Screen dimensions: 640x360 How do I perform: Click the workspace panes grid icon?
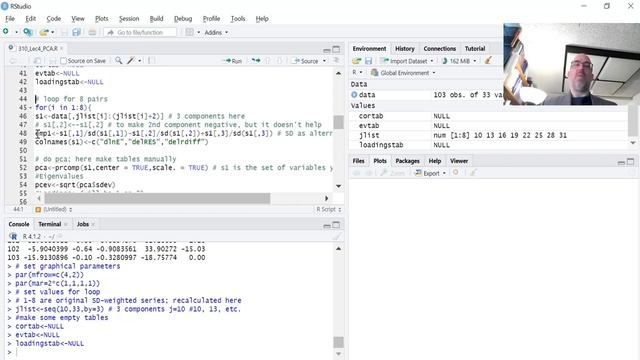coord(190,32)
